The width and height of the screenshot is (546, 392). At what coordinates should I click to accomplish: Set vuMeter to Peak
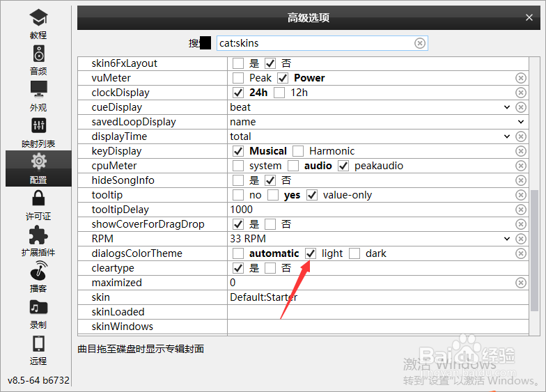(x=238, y=78)
